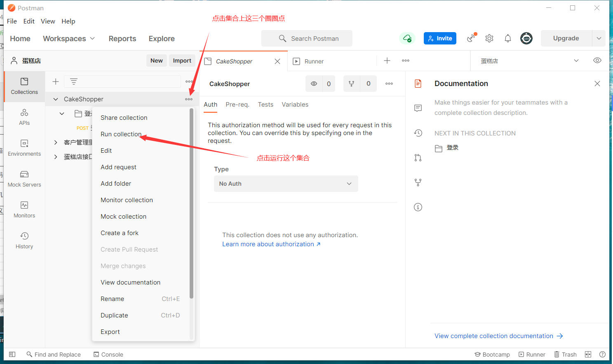Open the History sidebar section

(x=24, y=240)
